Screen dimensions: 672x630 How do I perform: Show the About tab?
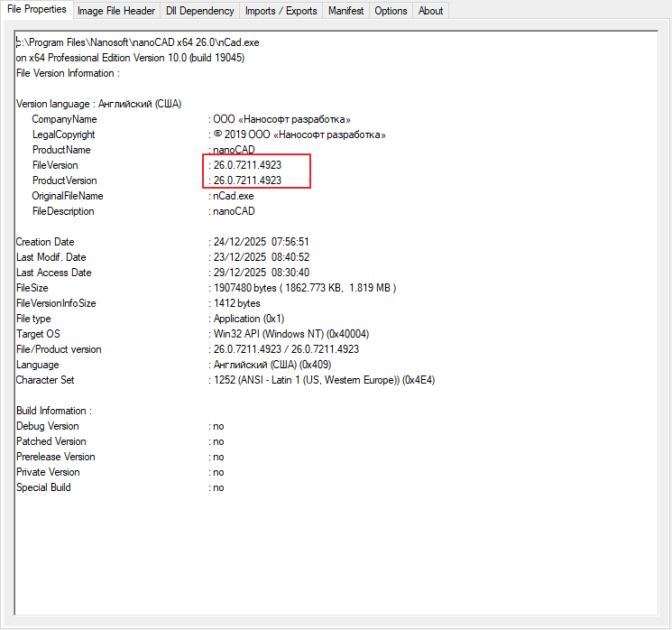pyautogui.click(x=430, y=11)
